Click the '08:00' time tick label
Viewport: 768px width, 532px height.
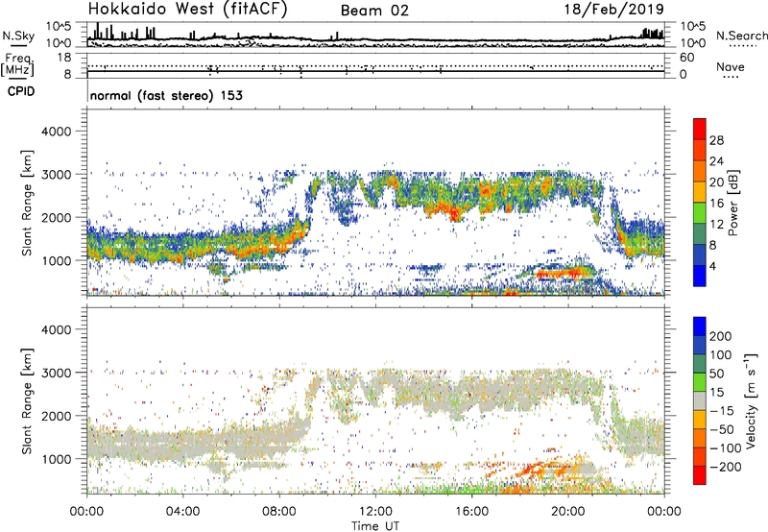coord(279,512)
